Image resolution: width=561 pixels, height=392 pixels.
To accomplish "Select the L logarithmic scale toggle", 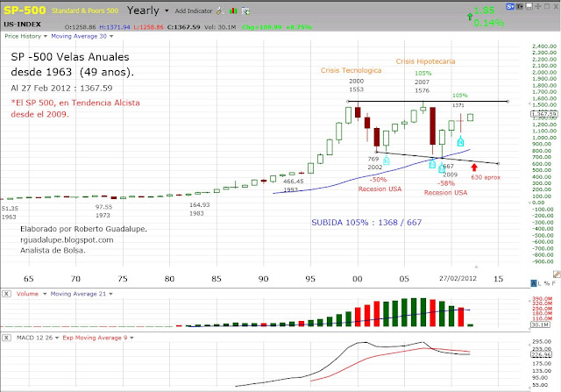I will 540,283.
